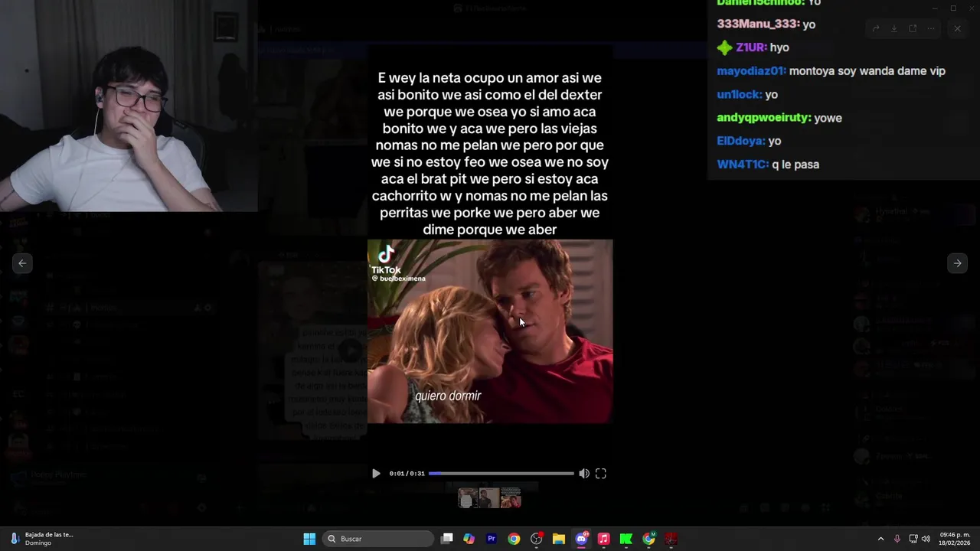This screenshot has height=551, width=980.
Task: Open Apple Music from taskbar
Action: (603, 539)
